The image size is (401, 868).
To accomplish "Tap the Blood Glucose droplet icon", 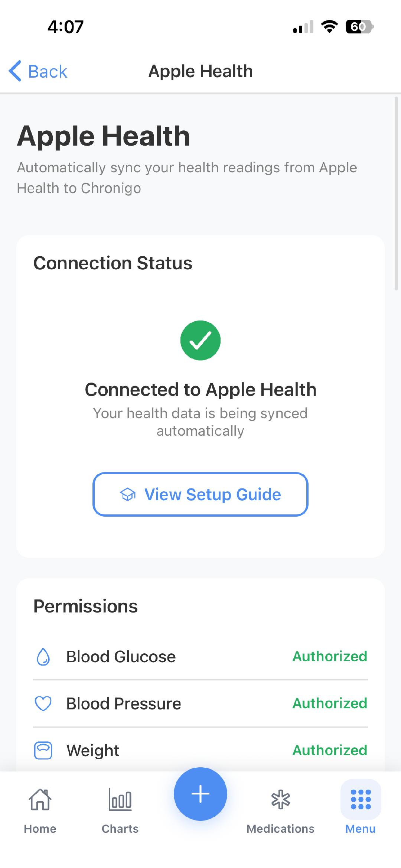I will (x=43, y=657).
